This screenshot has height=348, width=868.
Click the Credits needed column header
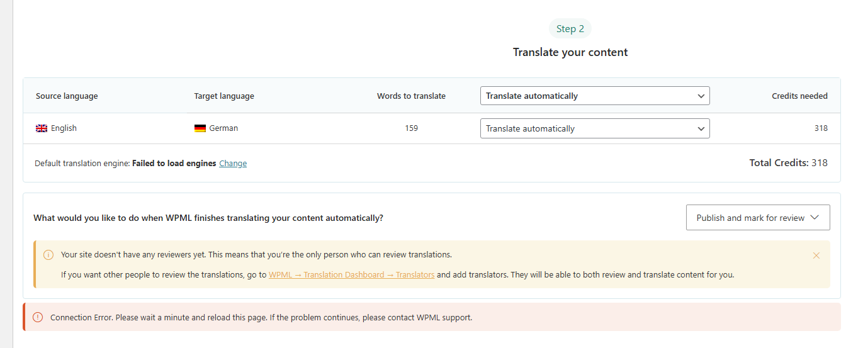799,96
